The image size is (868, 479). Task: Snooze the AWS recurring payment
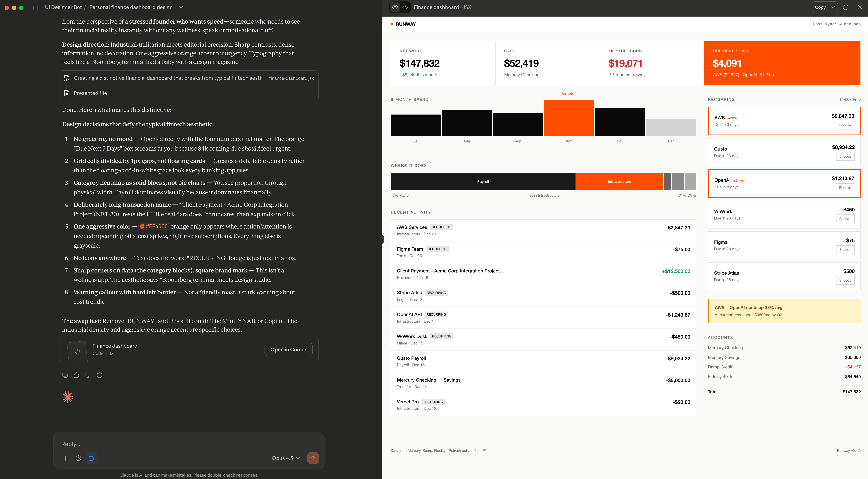tap(845, 125)
